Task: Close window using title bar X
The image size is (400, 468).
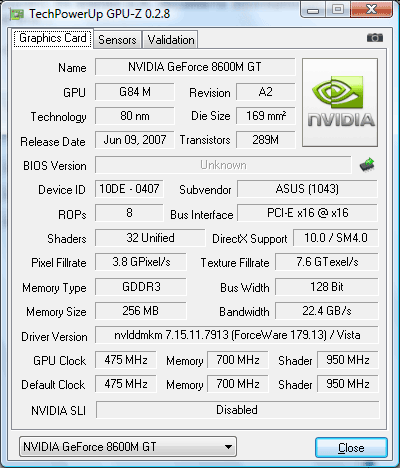Action: coord(371,10)
